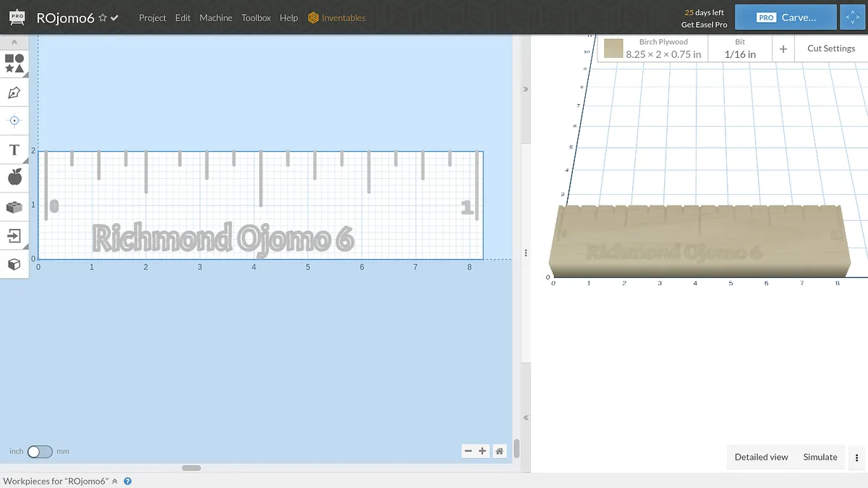Collapse the left tool sidebar chevron
Viewport: 868px width, 488px height.
point(14,43)
